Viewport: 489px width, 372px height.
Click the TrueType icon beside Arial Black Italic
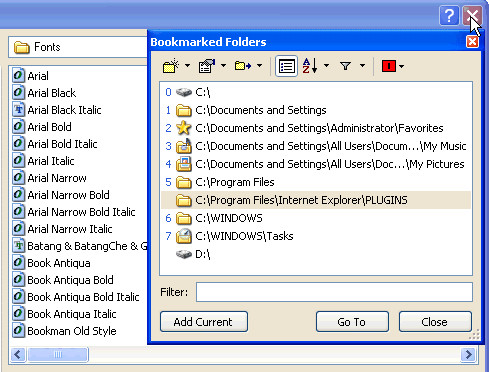coord(18,110)
